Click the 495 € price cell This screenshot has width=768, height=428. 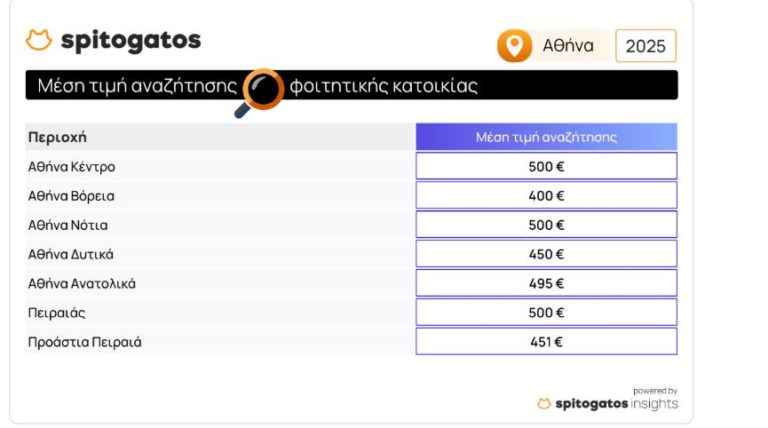[x=546, y=283]
